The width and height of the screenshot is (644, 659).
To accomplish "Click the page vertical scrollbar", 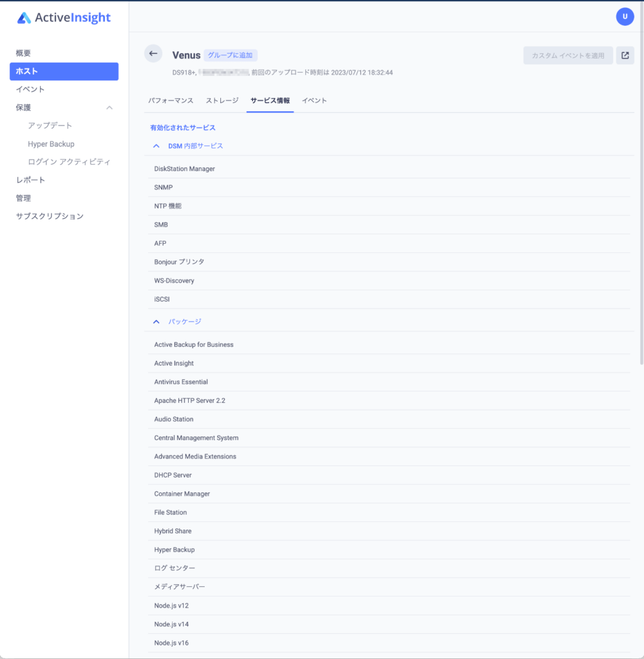I will 641,183.
